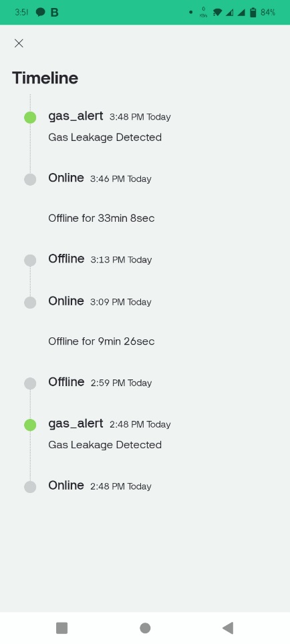Screen dimensions: 290x644
Task: Tap the gray marker for Online at 3:46 PM
Action: pos(30,180)
